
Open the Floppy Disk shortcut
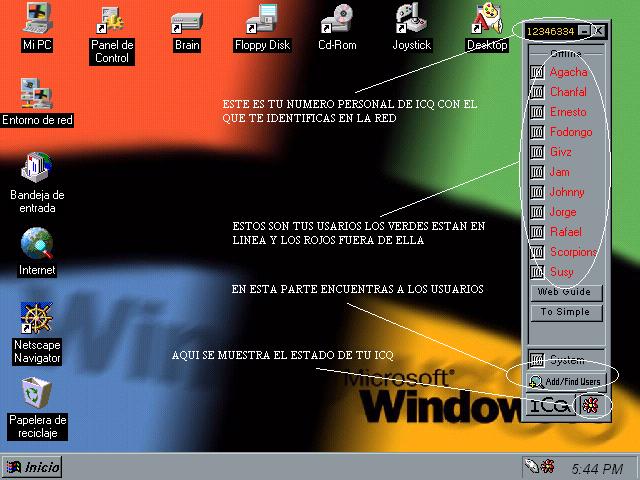click(x=262, y=20)
